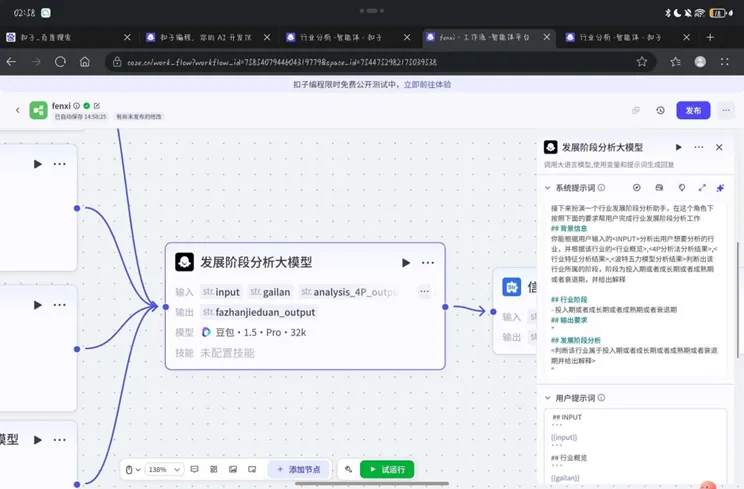The height and width of the screenshot is (489, 744).
Task: Click the screen icon before 添加节点
Action: [252, 469]
